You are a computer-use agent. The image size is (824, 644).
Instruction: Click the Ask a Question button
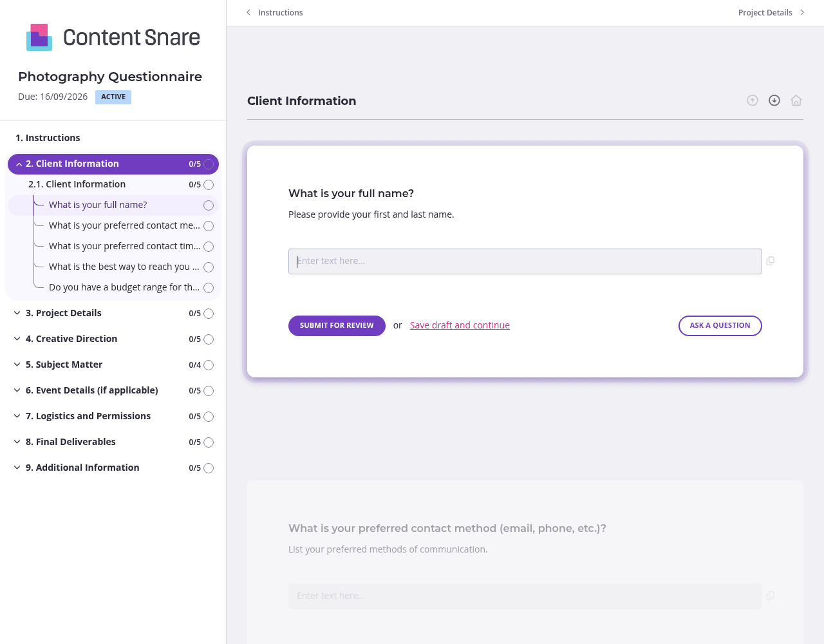pyautogui.click(x=720, y=326)
